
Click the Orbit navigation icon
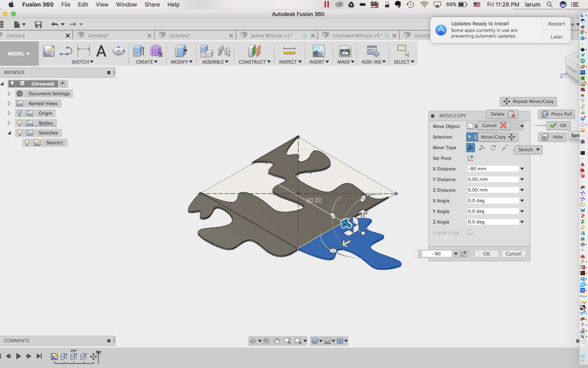(253, 341)
